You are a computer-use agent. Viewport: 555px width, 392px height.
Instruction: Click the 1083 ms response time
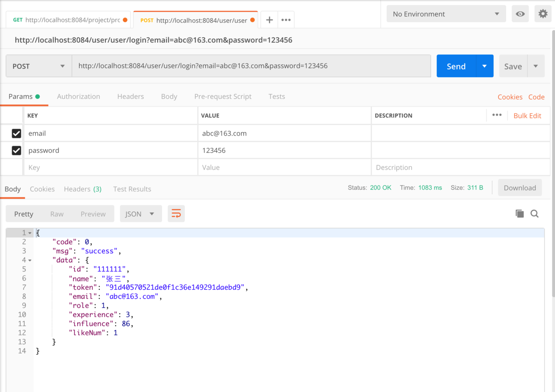[x=430, y=188]
